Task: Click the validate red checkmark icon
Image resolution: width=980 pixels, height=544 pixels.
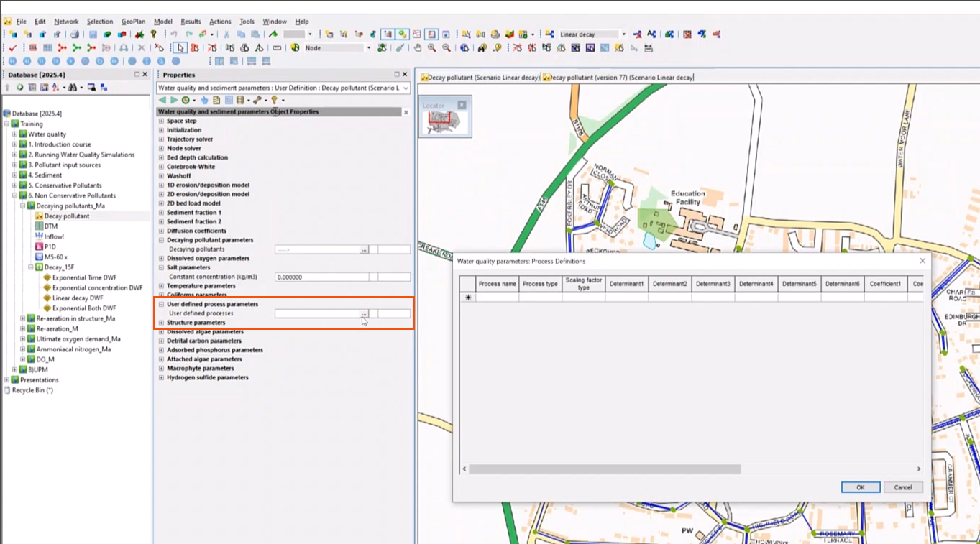Action: tap(13, 48)
